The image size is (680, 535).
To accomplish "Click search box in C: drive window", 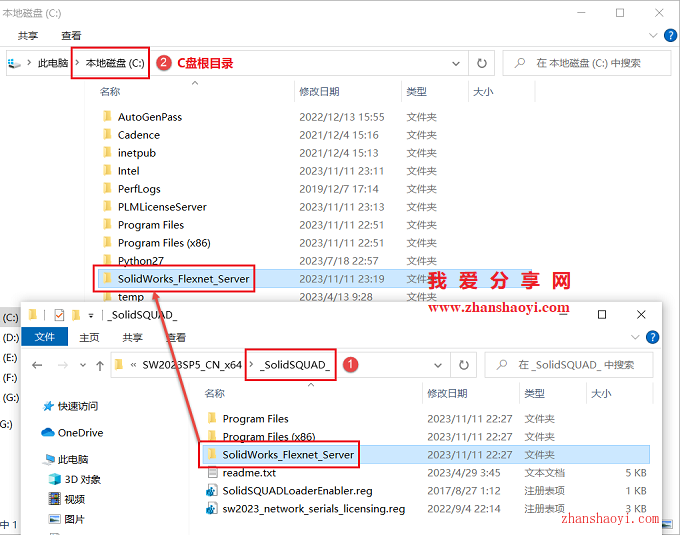I will [x=587, y=63].
